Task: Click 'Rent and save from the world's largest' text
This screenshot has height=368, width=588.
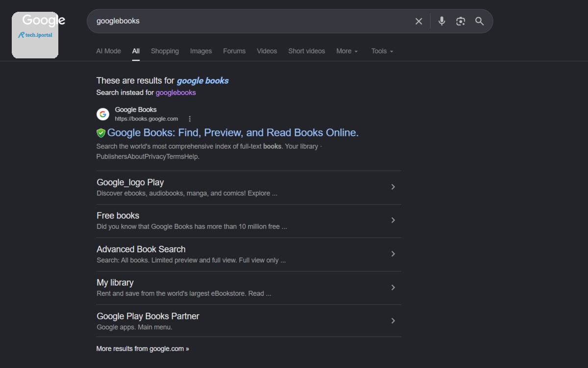Action: 184,293
